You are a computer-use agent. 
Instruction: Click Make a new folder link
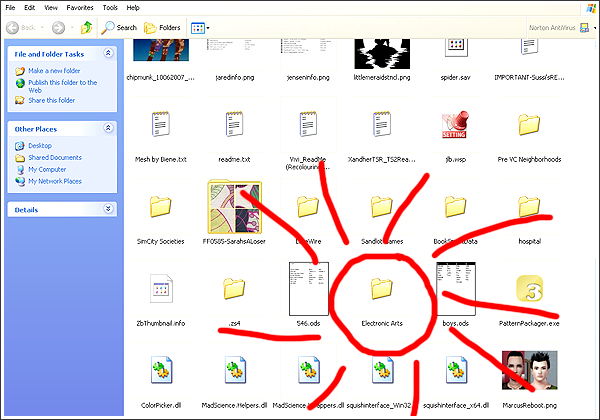pos(54,71)
